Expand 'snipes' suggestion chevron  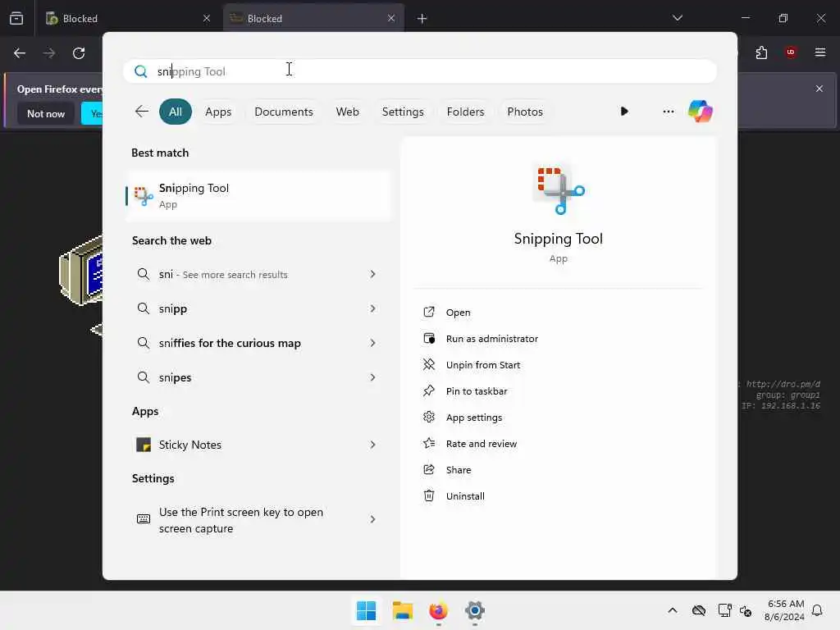tap(372, 377)
